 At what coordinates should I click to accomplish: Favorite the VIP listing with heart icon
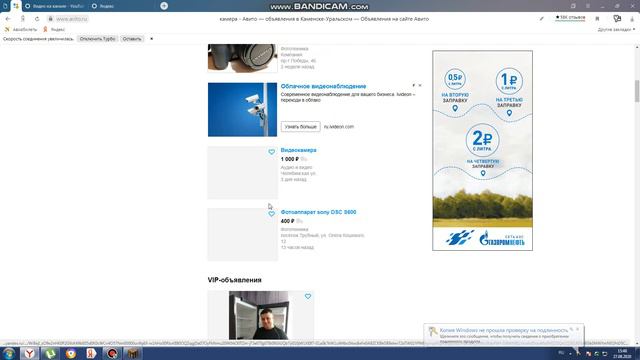pos(308,296)
